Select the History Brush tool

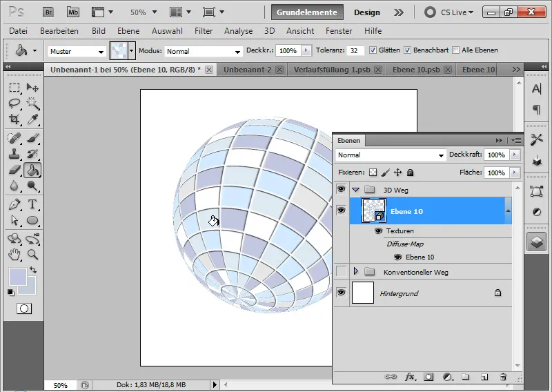(x=32, y=154)
